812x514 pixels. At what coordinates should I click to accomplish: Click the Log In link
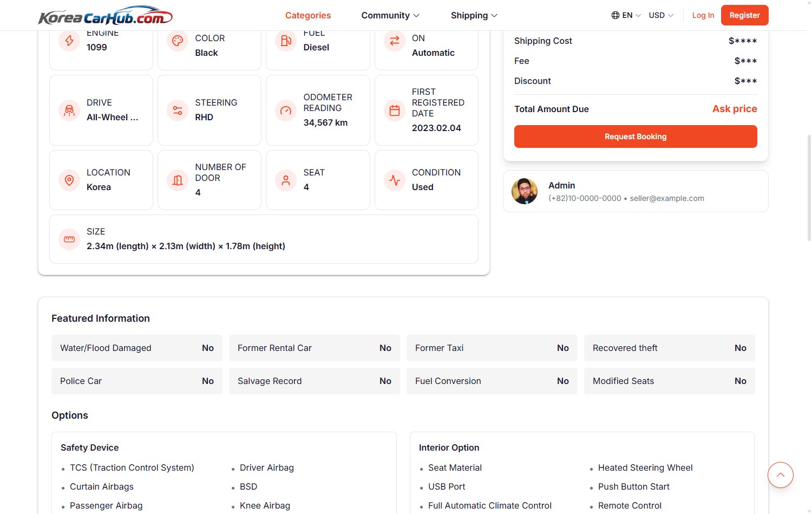pos(703,15)
